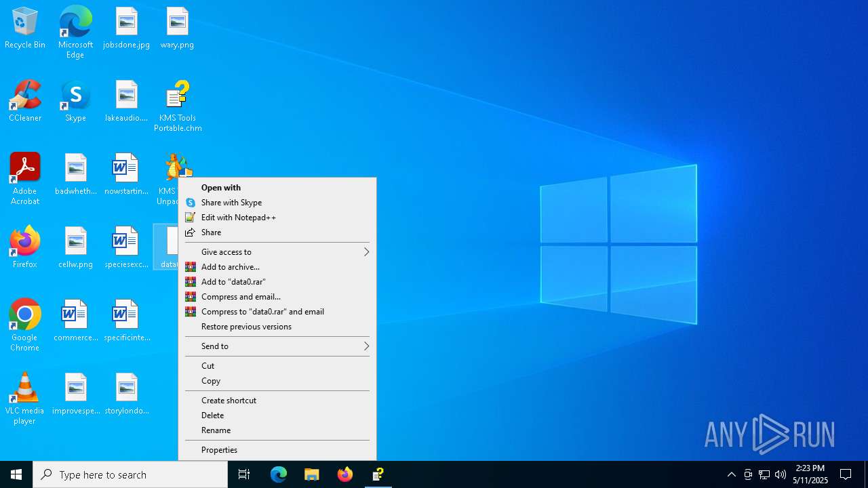The height and width of the screenshot is (488, 868).
Task: Select the lakeaudio file icon
Action: (x=126, y=102)
